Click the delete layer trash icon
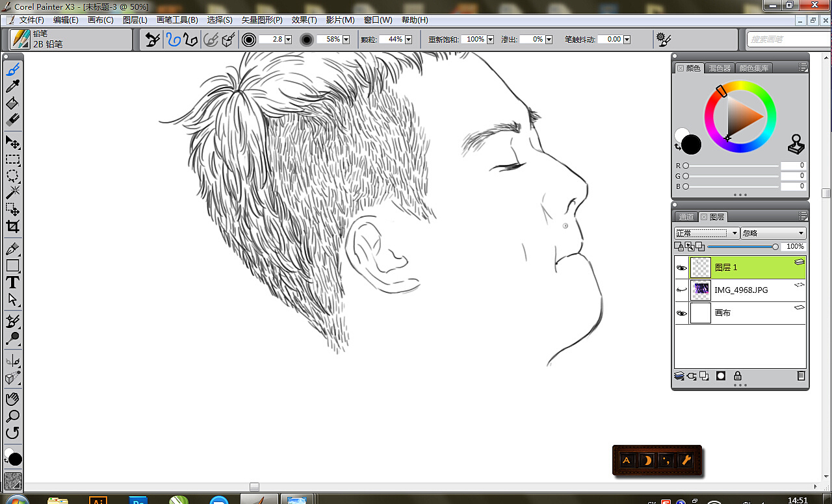Screen dimensions: 832x504 (x=801, y=376)
